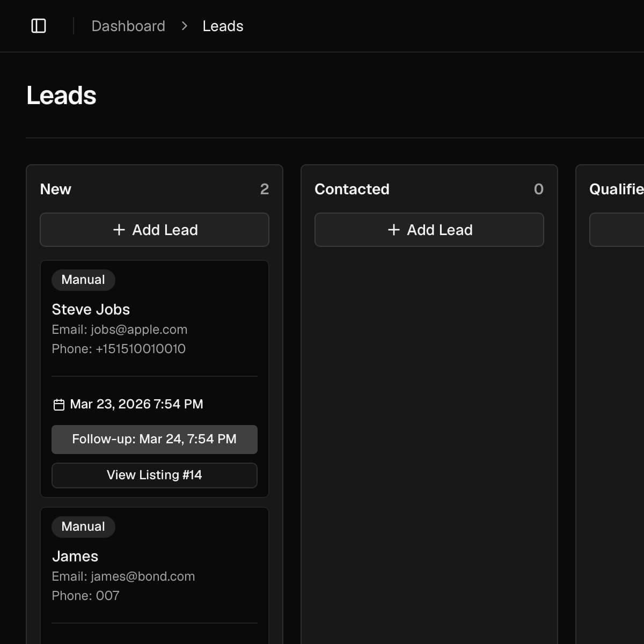Open the James lead name
The width and height of the screenshot is (644, 644).
point(75,556)
